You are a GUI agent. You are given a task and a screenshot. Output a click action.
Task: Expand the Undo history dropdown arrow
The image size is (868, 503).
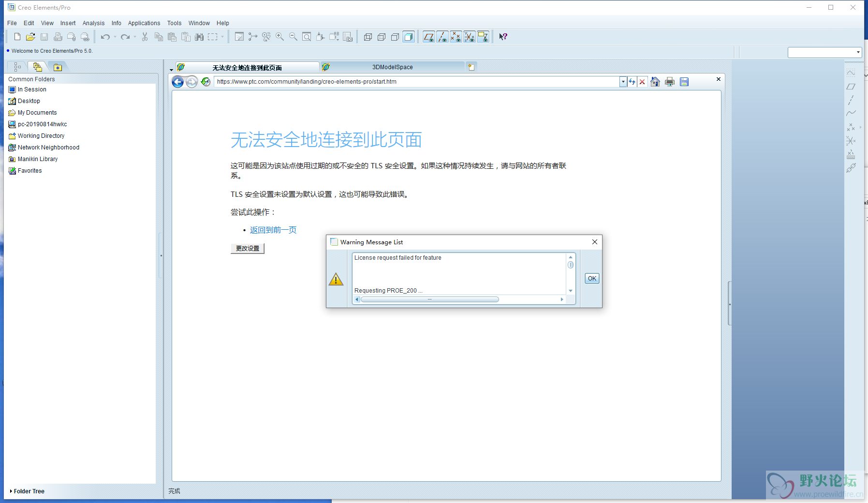pyautogui.click(x=115, y=37)
